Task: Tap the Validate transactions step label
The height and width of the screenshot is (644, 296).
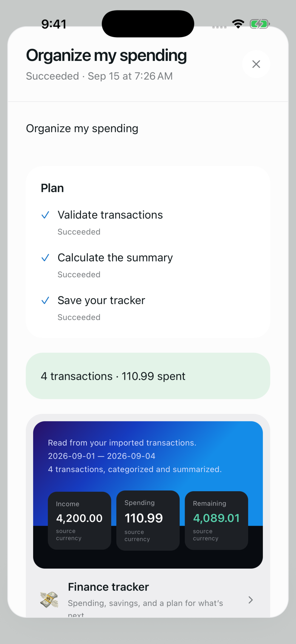Action: click(x=110, y=215)
